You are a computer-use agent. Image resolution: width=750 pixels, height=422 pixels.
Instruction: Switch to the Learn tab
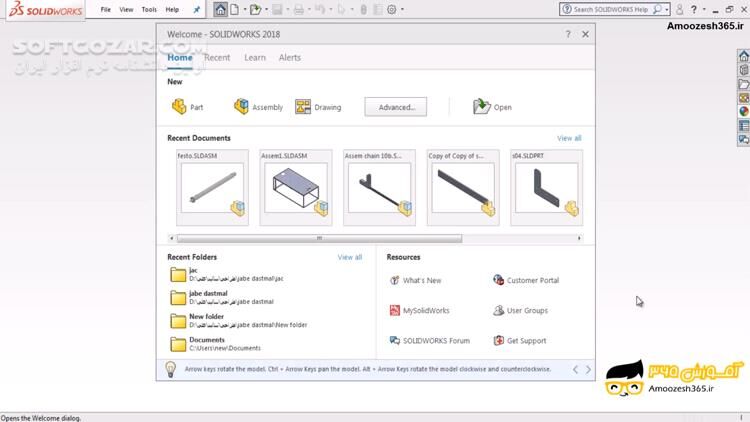255,58
